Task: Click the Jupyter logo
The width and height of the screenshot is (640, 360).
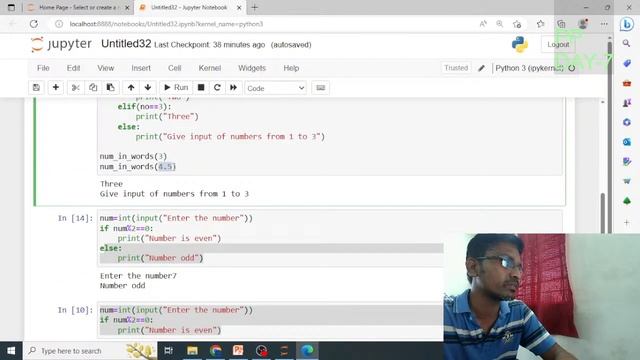Action: click(x=62, y=44)
